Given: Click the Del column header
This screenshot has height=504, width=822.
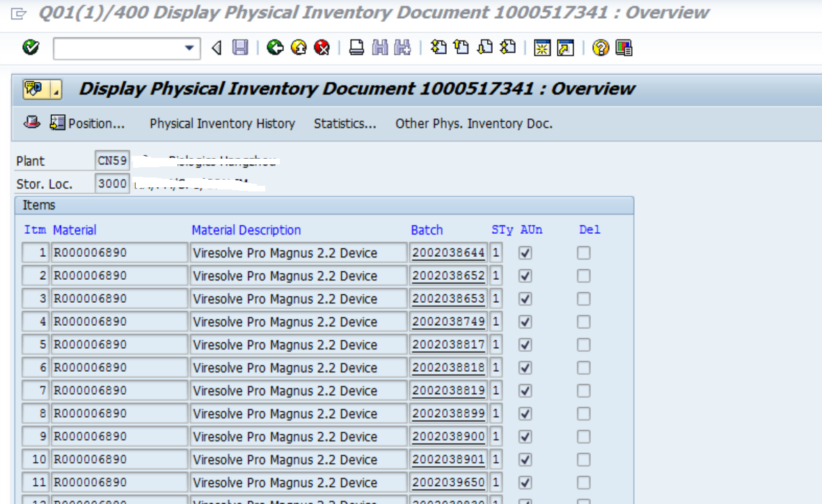Looking at the screenshot, I should (x=590, y=230).
